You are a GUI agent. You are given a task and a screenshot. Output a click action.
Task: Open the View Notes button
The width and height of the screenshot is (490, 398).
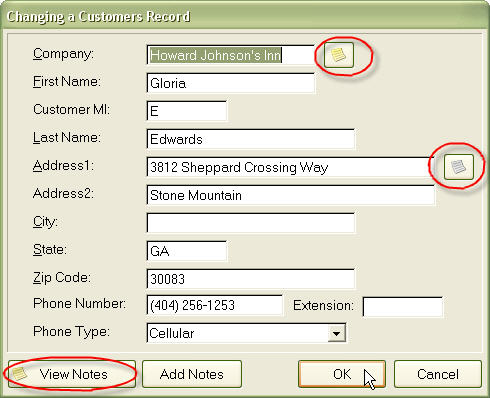coord(72,374)
